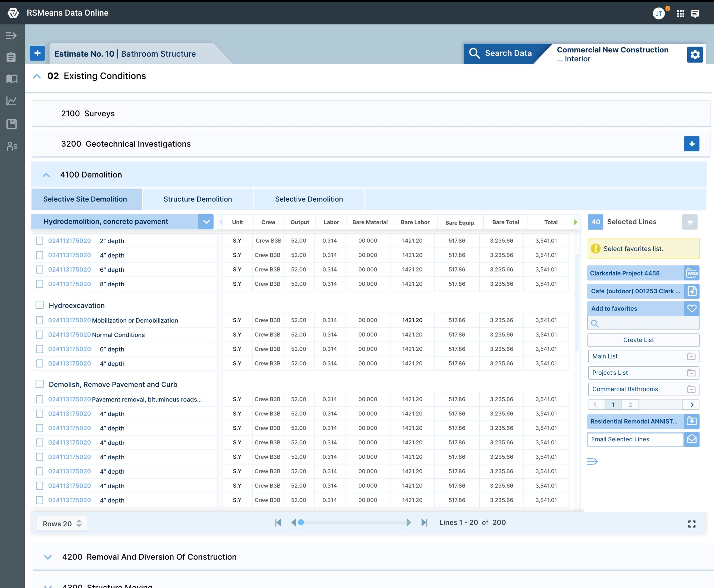
Task: Click the Create List button
Action: point(638,340)
